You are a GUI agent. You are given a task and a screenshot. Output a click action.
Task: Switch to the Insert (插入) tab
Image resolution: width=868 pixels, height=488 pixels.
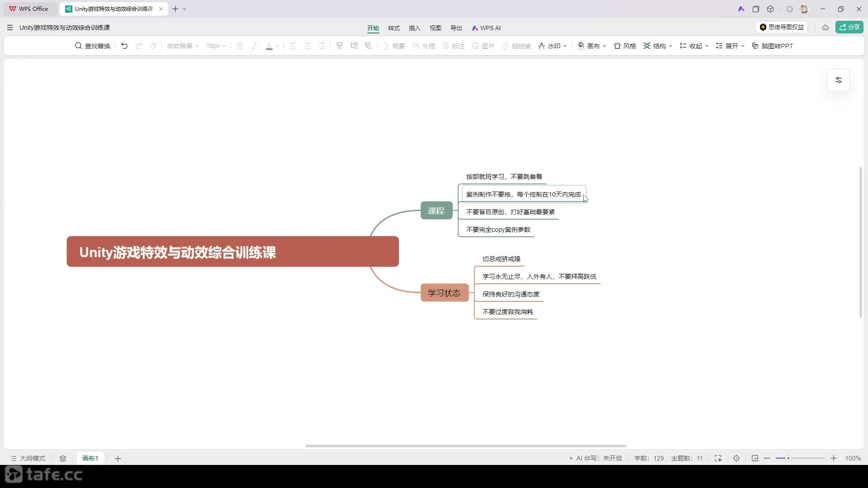pyautogui.click(x=415, y=28)
